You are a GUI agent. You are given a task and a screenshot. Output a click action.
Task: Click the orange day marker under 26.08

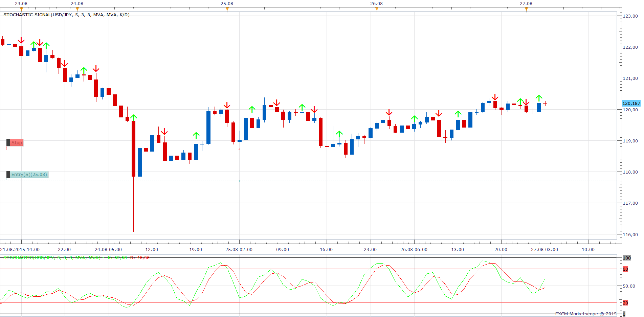click(377, 9)
